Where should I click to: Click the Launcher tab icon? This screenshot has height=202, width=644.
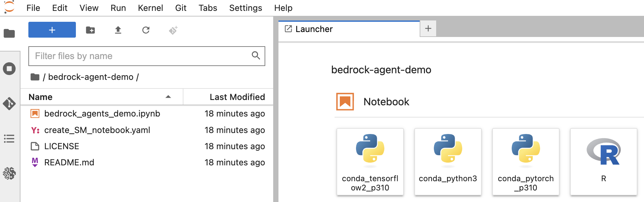point(288,29)
